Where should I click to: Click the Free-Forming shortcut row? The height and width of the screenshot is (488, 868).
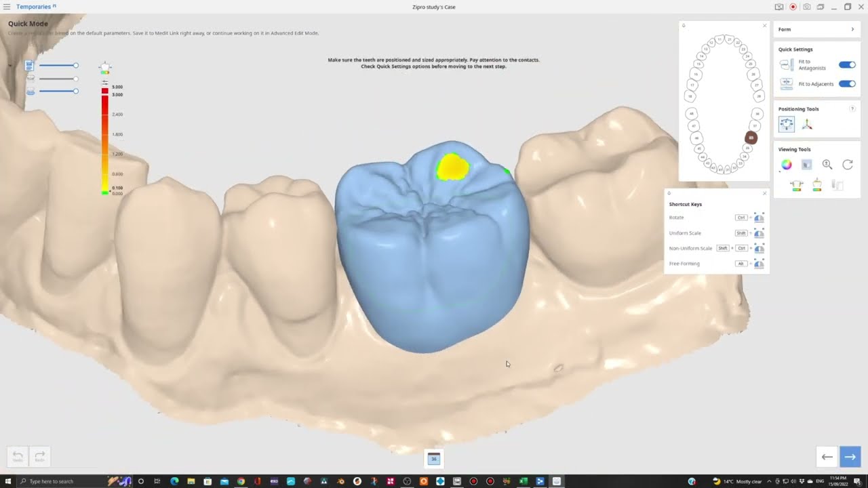pos(716,264)
